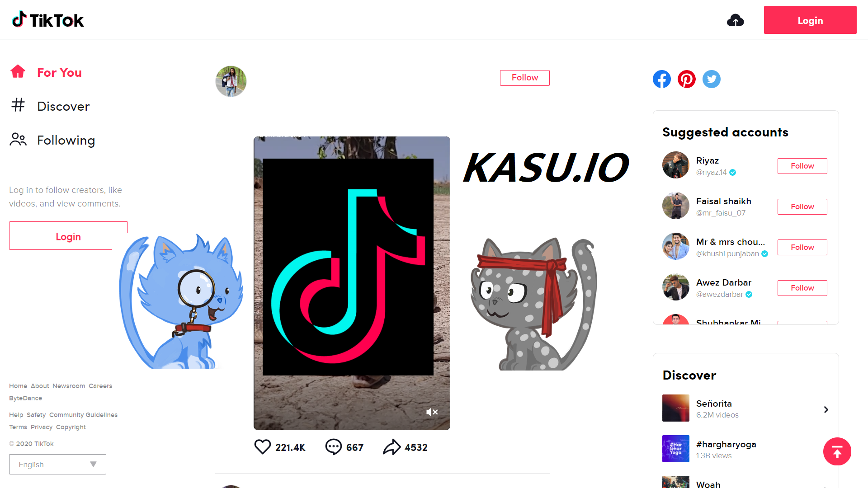Share via the Pinterest icon
This screenshot has width=868, height=488.
click(x=687, y=79)
